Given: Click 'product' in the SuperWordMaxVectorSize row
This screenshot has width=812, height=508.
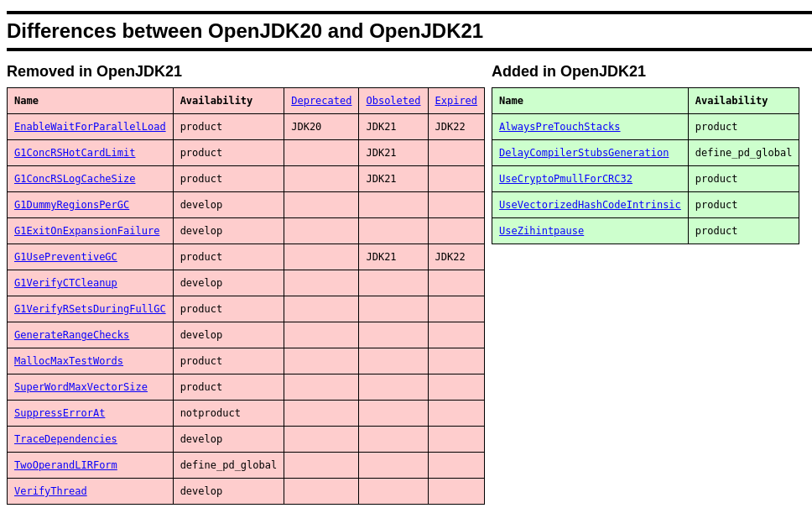Looking at the screenshot, I should point(201,387).
